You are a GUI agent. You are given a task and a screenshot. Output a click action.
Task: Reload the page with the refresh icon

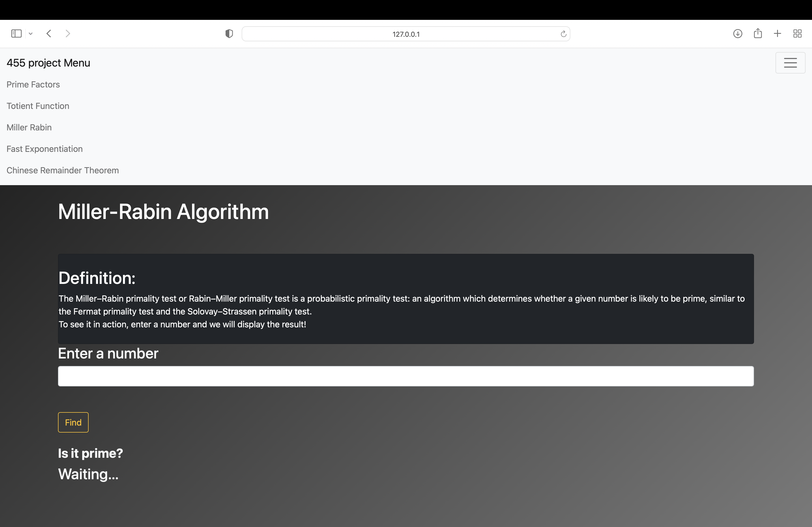pyautogui.click(x=563, y=34)
